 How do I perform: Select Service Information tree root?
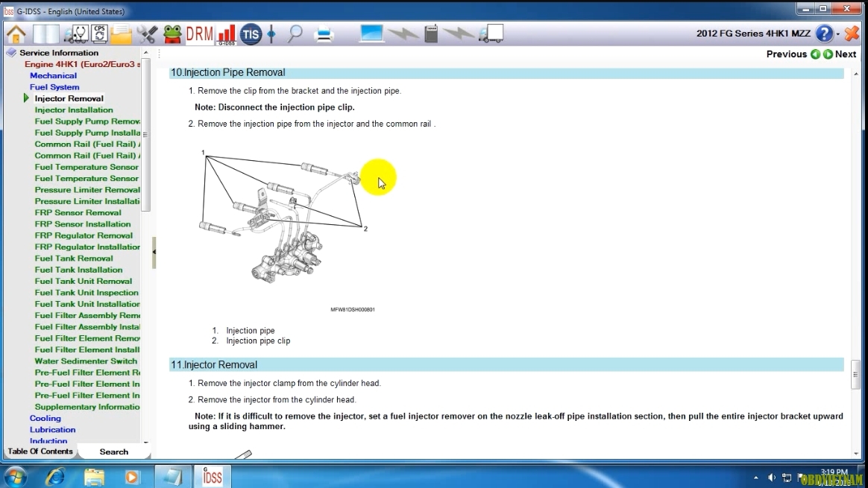59,53
